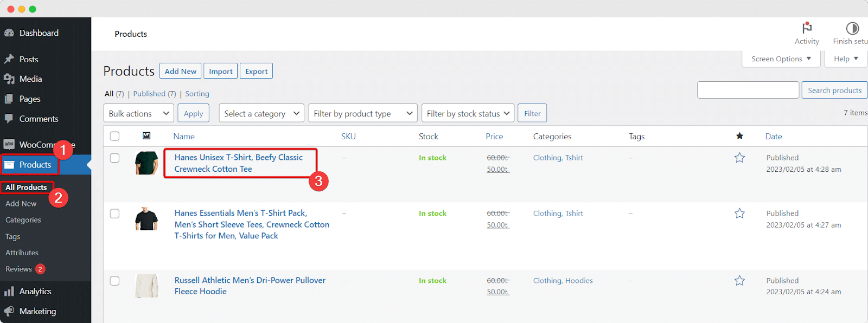Click the Add New product button
The width and height of the screenshot is (868, 323).
click(181, 71)
